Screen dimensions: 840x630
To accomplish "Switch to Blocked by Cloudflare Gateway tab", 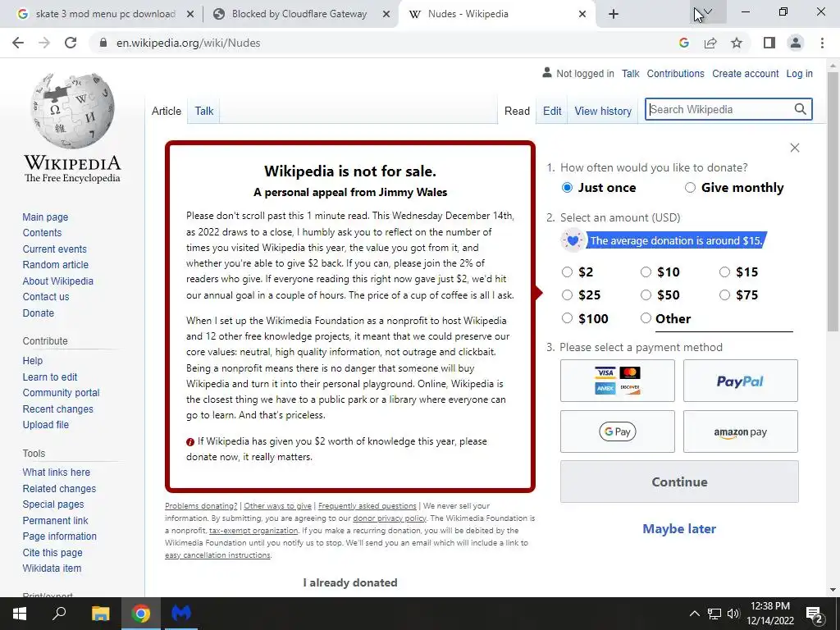I will coord(299,14).
